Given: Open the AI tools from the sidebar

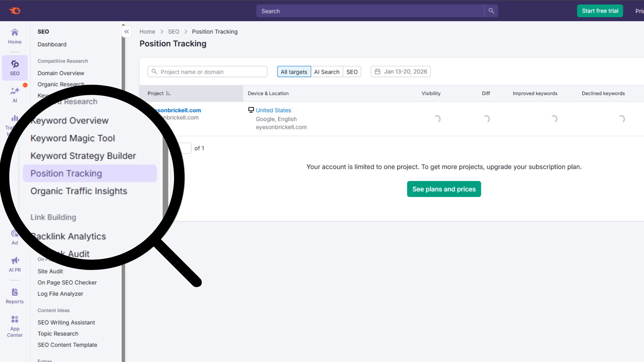Looking at the screenshot, I should click(14, 95).
